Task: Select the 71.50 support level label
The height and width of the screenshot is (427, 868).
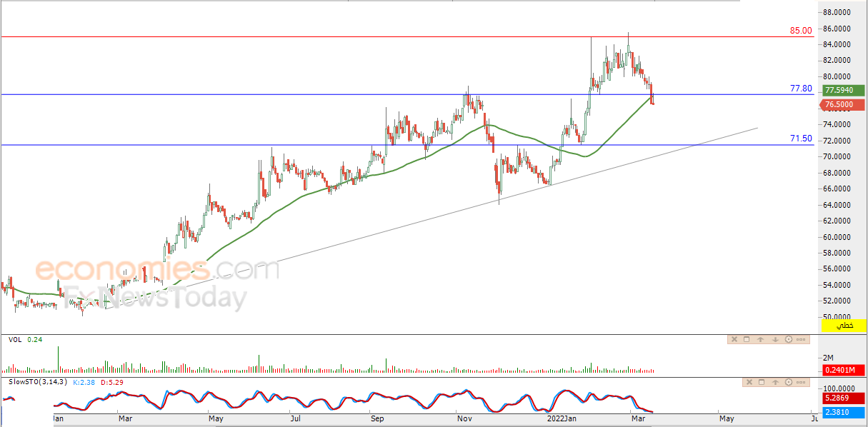Action: pos(801,139)
